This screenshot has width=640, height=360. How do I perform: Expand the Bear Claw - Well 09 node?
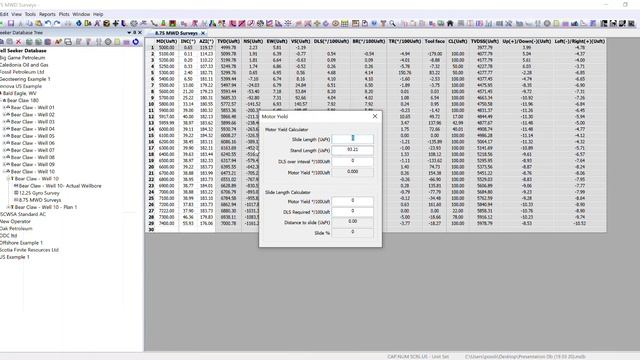[4, 164]
